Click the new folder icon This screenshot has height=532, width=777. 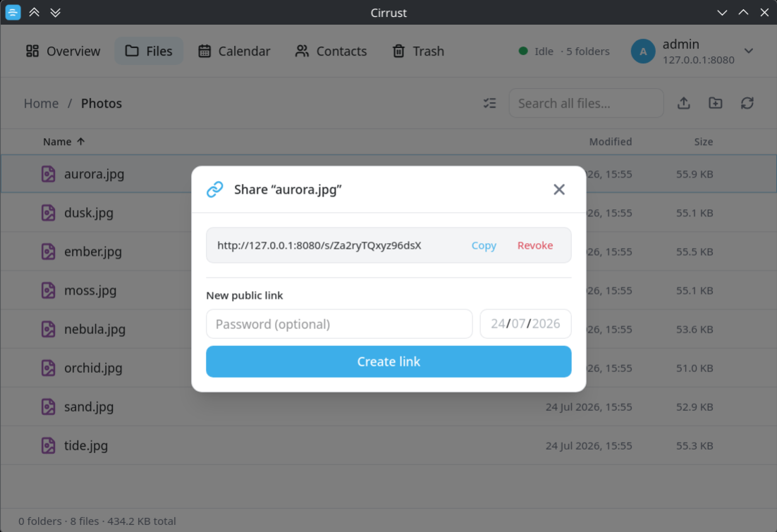pyautogui.click(x=715, y=103)
